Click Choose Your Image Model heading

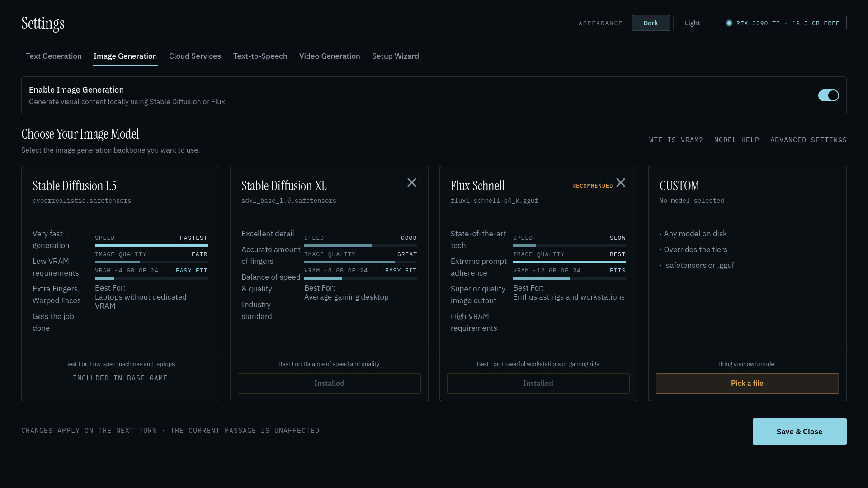tap(80, 134)
